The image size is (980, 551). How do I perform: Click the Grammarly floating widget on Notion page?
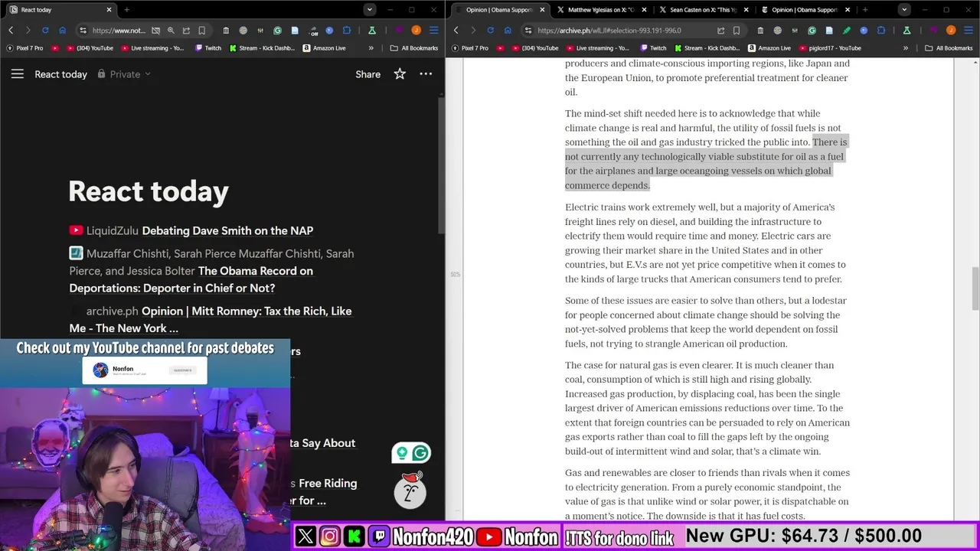411,453
